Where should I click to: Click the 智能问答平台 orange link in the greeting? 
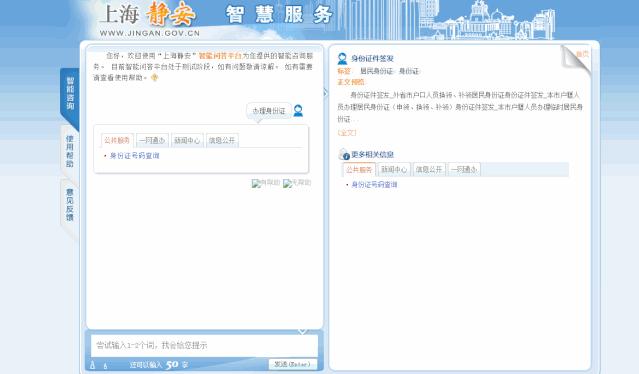pyautogui.click(x=220, y=55)
